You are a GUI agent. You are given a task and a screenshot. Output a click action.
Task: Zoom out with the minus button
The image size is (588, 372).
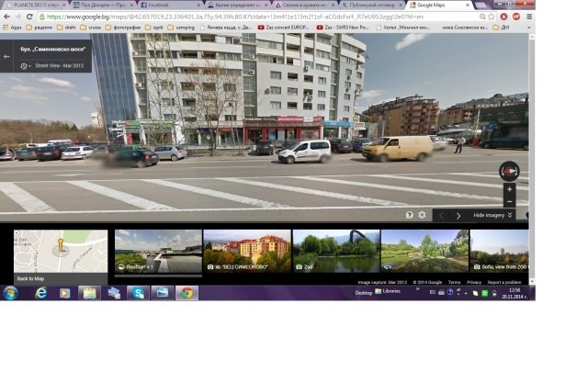point(509,202)
